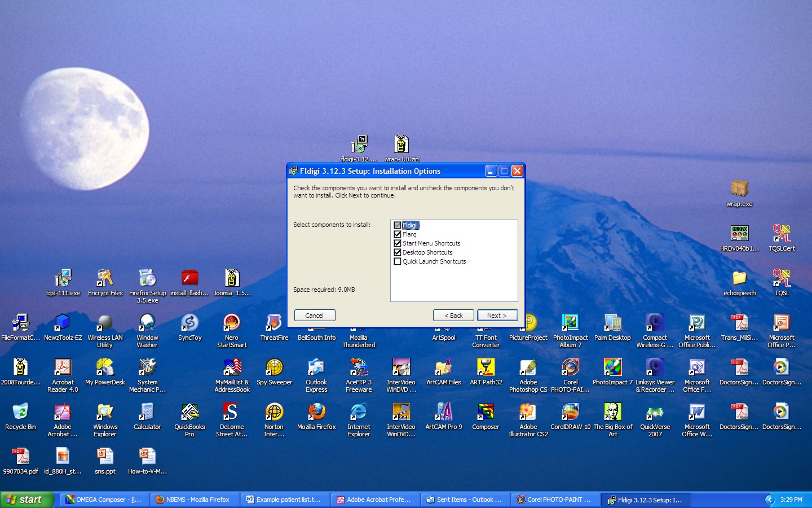812x508 pixels.
Task: Switch to Corel PHOTO-PAINT taskbar item
Action: 557,500
